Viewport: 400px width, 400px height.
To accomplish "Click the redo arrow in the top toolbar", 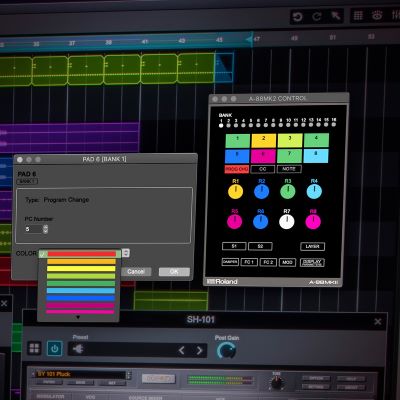I will tap(317, 16).
